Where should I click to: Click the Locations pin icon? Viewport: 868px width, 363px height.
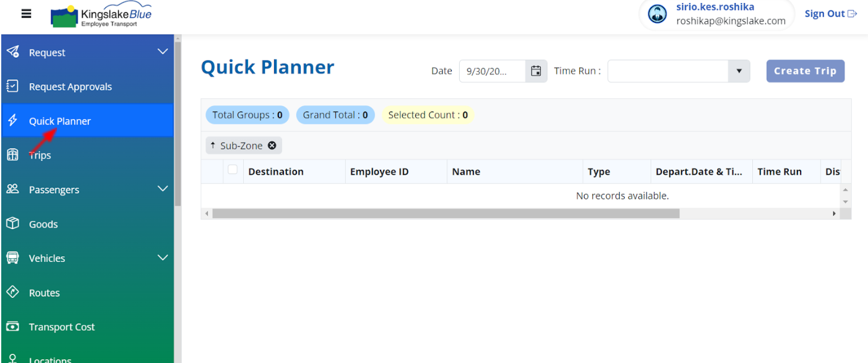pyautogui.click(x=12, y=359)
